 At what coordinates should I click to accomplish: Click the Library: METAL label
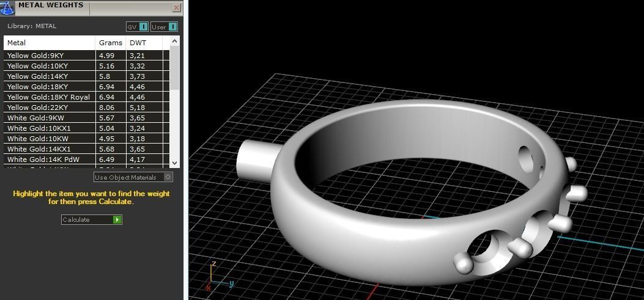click(x=32, y=26)
